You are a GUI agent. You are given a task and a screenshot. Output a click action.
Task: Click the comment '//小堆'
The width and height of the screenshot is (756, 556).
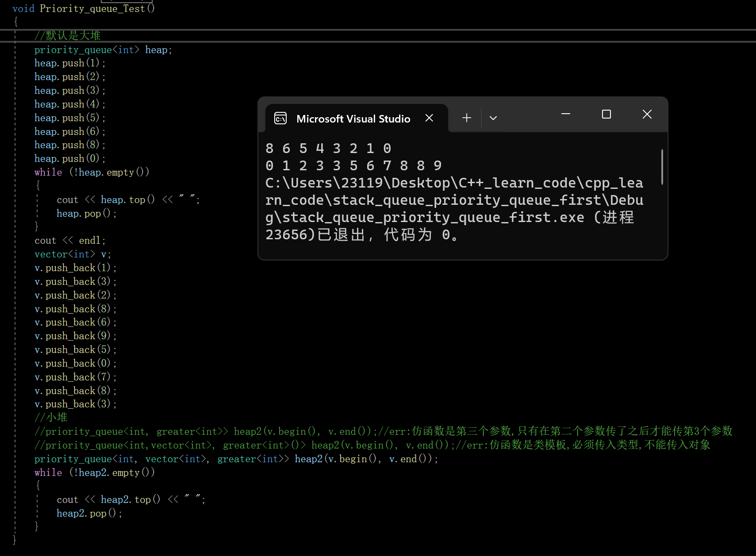51,418
